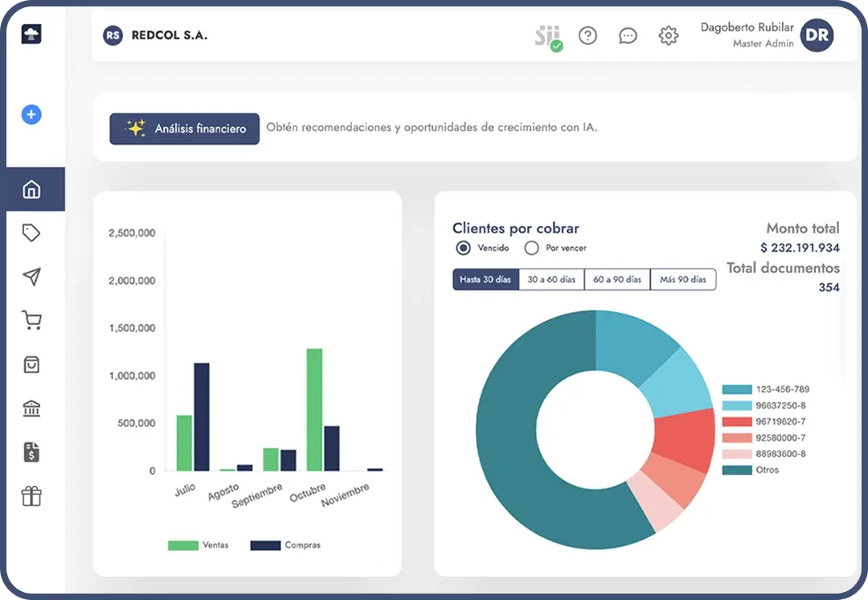This screenshot has height=600, width=868.
Task: Open the DR profile avatar
Action: tap(817, 35)
